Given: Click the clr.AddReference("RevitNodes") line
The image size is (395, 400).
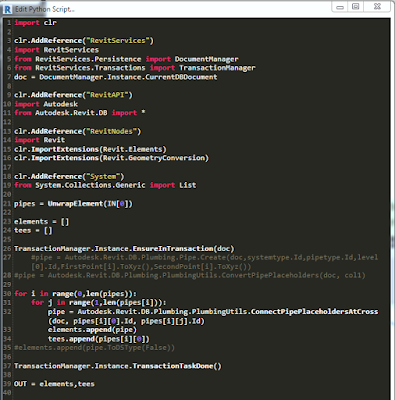Looking at the screenshot, I should 77,131.
